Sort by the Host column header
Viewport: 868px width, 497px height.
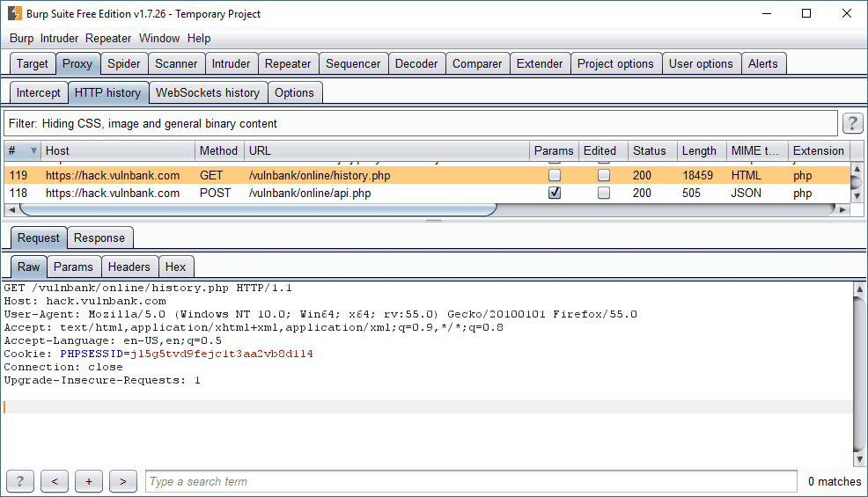118,150
